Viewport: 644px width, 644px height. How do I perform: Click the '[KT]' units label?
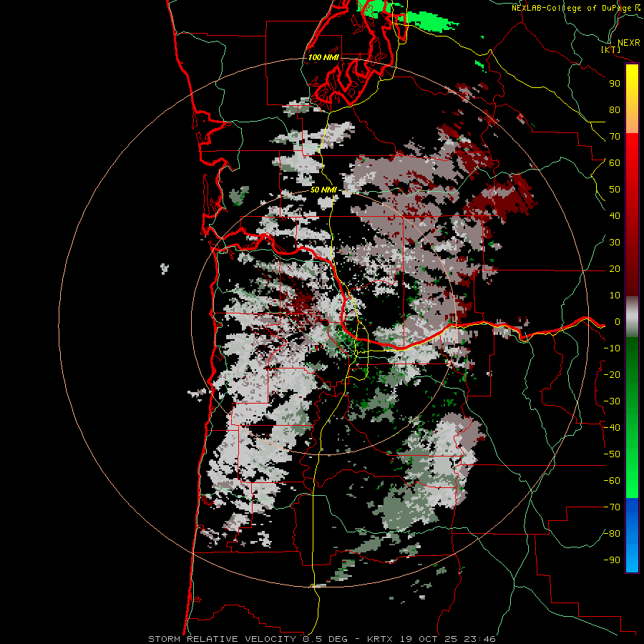coord(610,49)
